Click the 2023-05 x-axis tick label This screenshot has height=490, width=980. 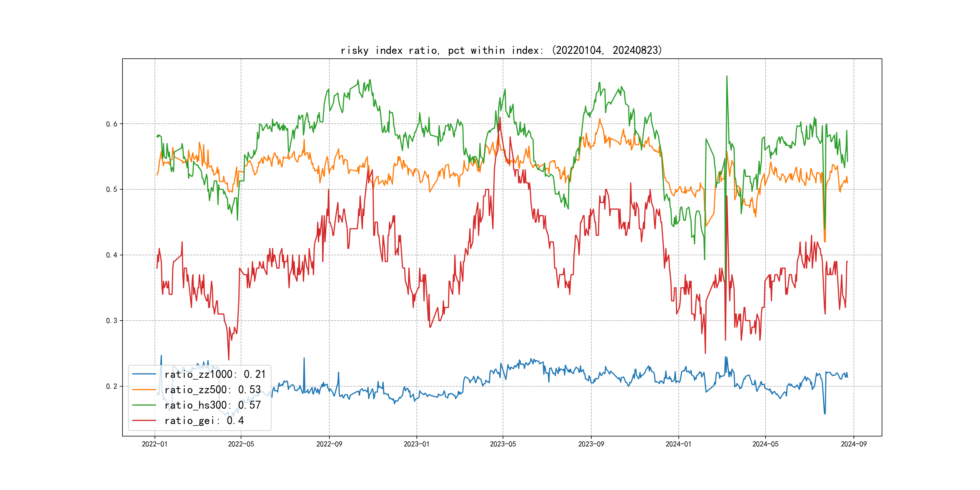click(x=503, y=444)
